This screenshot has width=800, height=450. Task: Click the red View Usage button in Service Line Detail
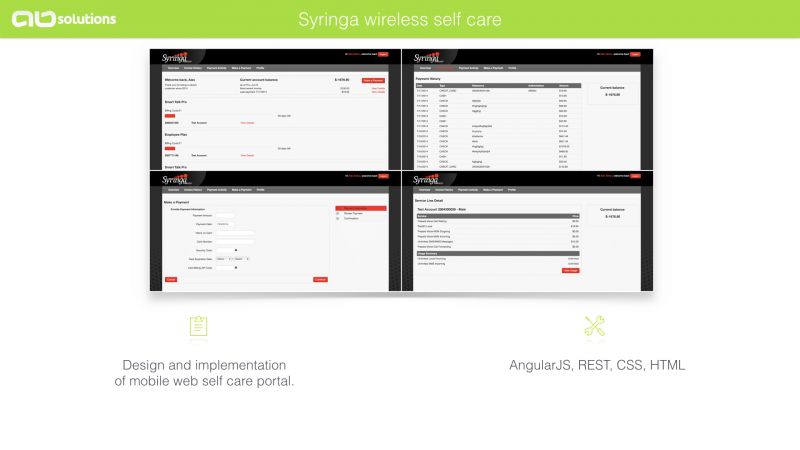570,271
